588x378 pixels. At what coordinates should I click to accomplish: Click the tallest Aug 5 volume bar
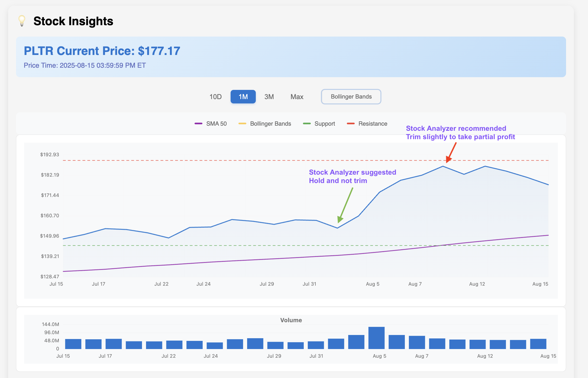click(x=376, y=338)
